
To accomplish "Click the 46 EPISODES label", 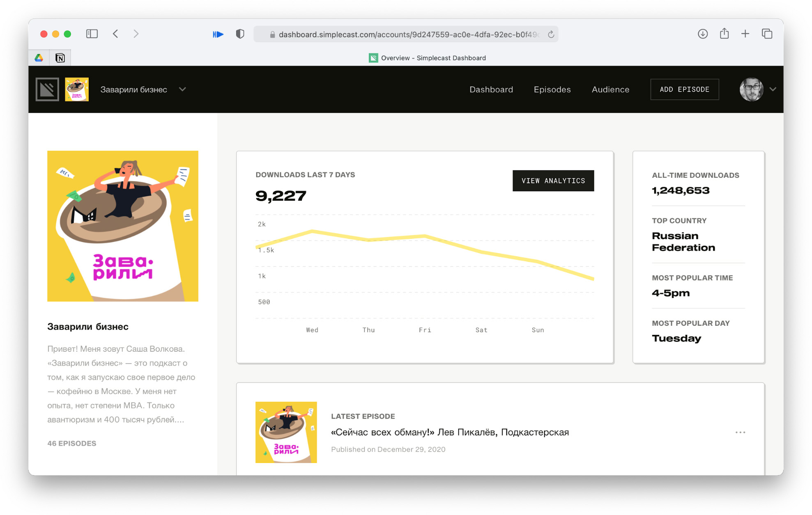I will [x=72, y=443].
